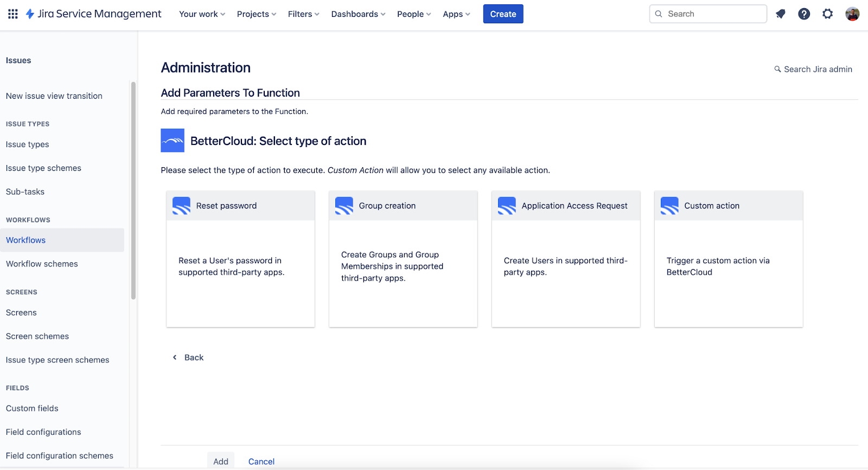Click the Cancel link
This screenshot has width=868, height=470.
261,461
